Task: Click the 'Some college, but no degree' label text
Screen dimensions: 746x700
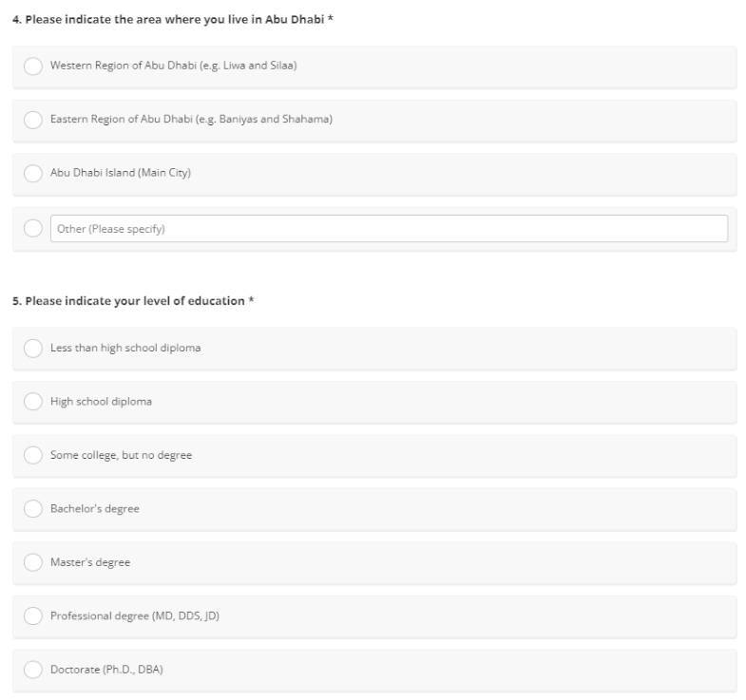Action: (x=121, y=456)
